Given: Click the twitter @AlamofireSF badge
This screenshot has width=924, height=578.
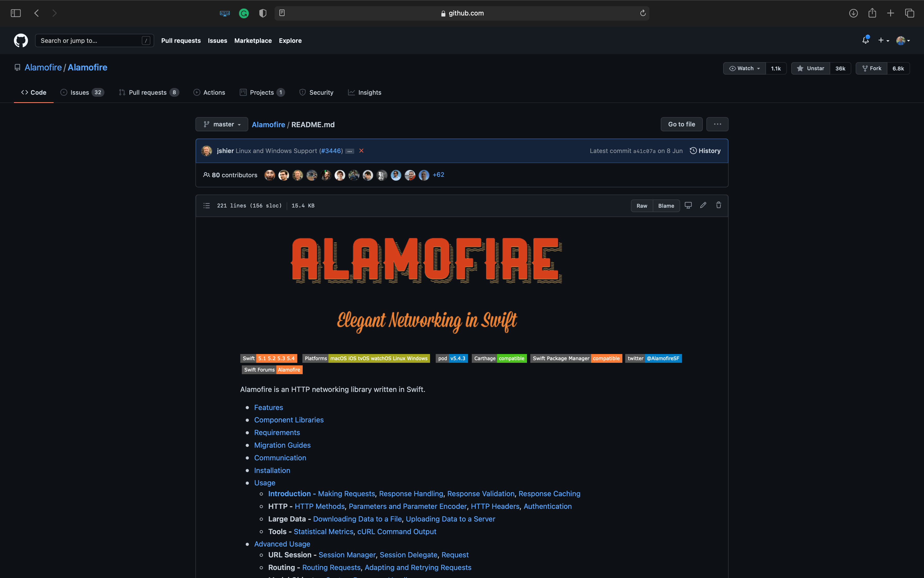Looking at the screenshot, I should [x=653, y=358].
